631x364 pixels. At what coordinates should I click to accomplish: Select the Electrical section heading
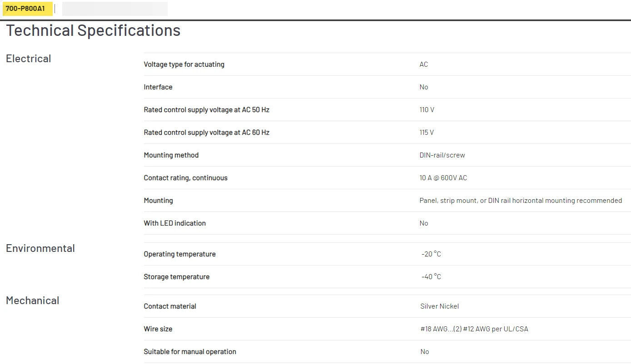[28, 59]
